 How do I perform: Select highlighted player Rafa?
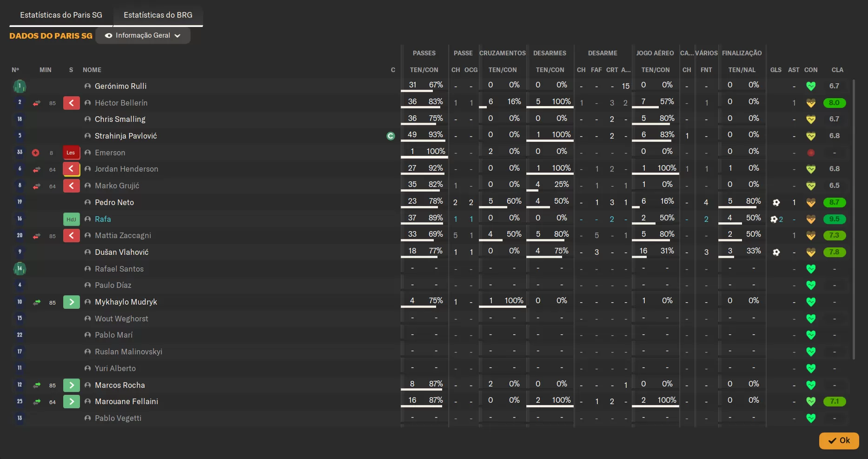[103, 219]
